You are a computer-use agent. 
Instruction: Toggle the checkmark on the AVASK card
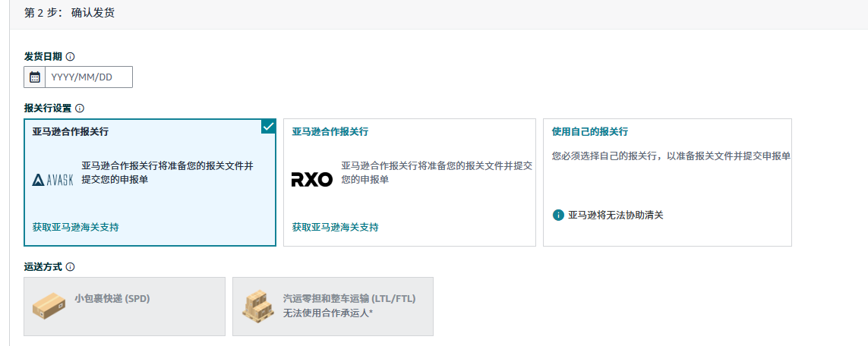click(269, 126)
